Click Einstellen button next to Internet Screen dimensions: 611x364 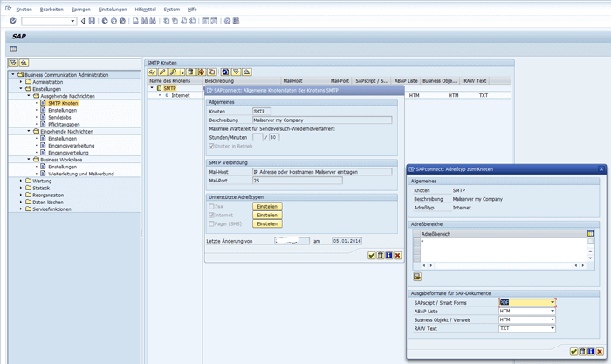coord(267,215)
